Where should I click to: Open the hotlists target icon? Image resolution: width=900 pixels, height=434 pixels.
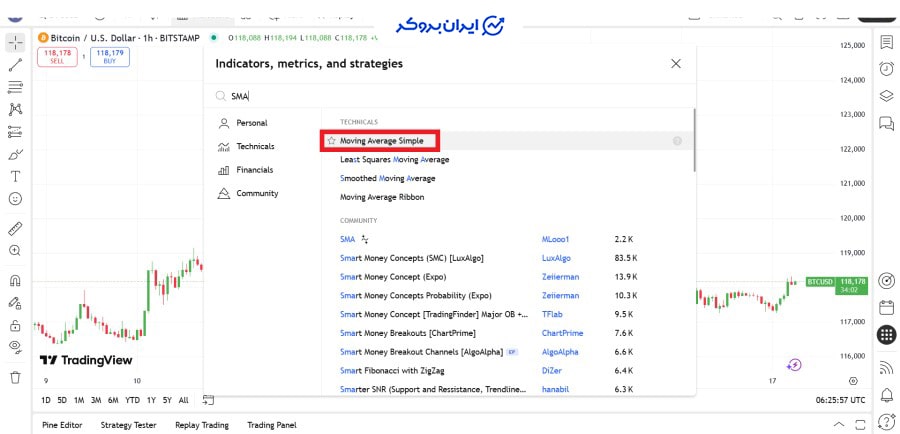coord(887,281)
